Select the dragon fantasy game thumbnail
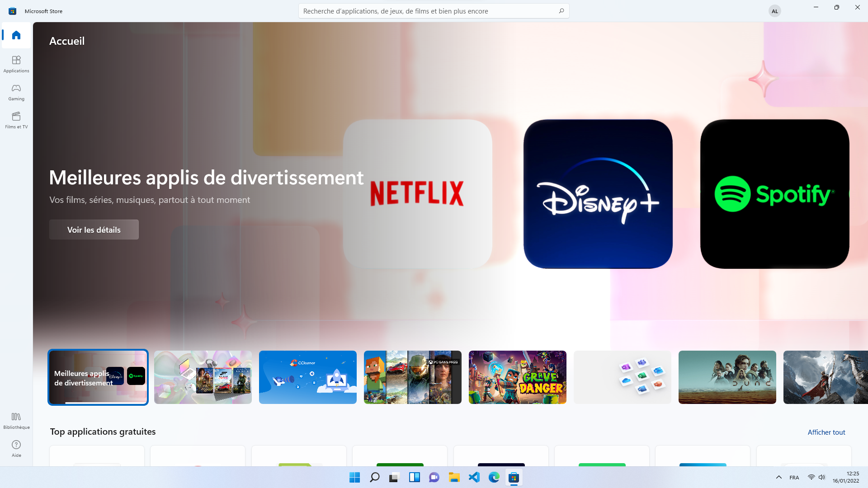This screenshot has height=488, width=868. click(826, 377)
